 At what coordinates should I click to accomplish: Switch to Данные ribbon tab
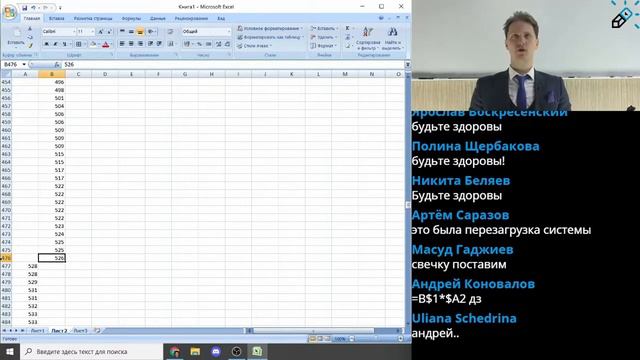[158, 18]
